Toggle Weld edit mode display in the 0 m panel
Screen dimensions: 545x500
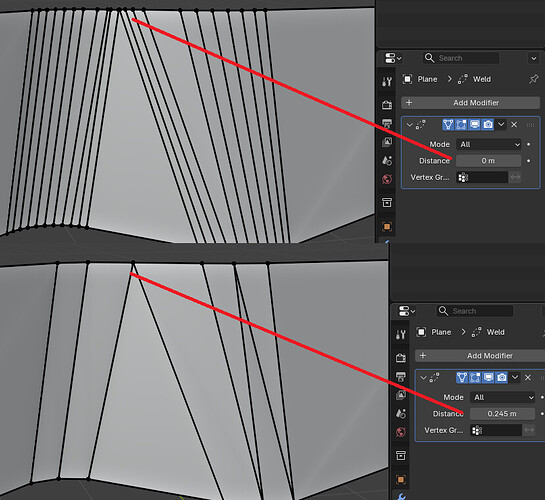tap(461, 124)
